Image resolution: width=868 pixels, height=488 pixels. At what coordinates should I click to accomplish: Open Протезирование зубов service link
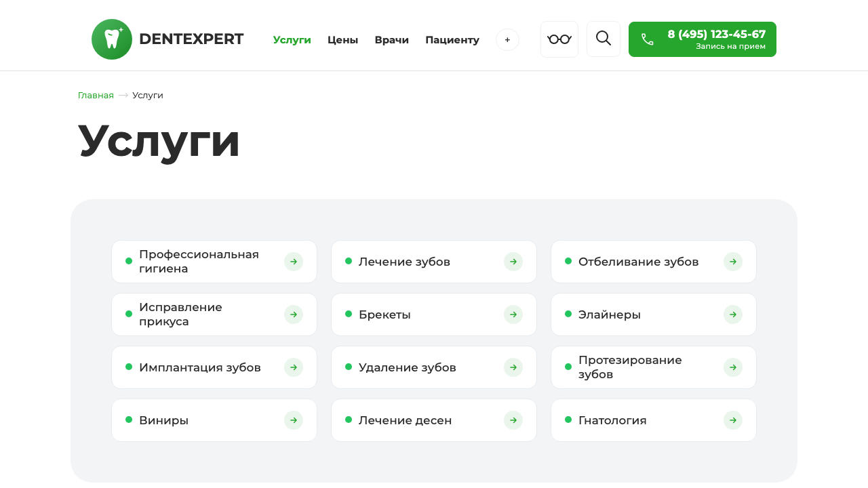tap(654, 367)
